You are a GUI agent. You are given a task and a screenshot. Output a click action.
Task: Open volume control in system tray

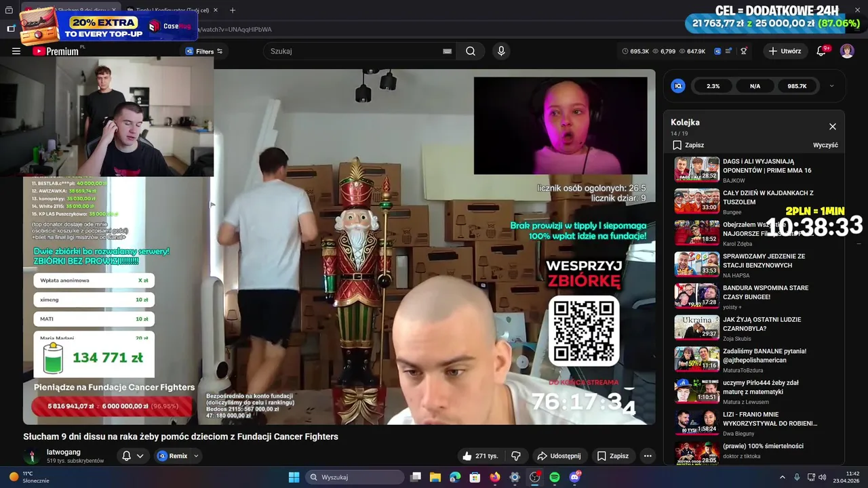823,477
